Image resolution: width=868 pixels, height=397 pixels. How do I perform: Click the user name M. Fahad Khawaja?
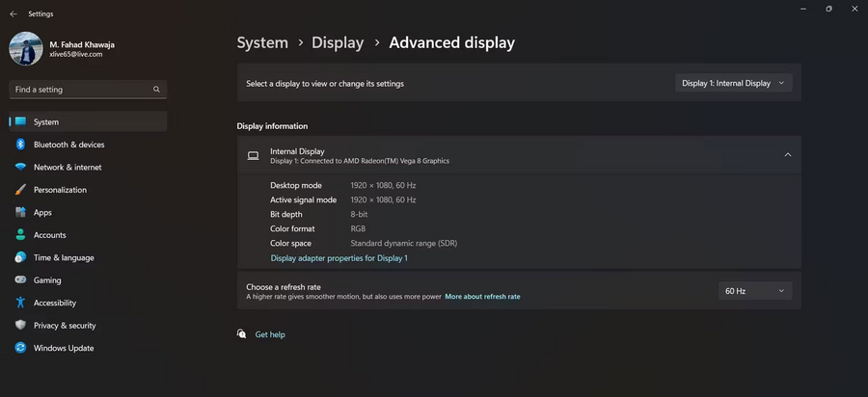(x=82, y=44)
